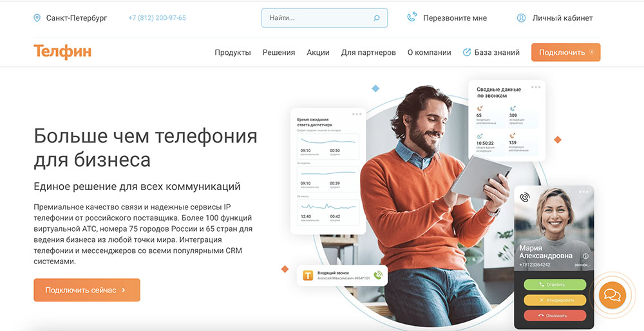Click the green Ответить call button

click(x=555, y=284)
